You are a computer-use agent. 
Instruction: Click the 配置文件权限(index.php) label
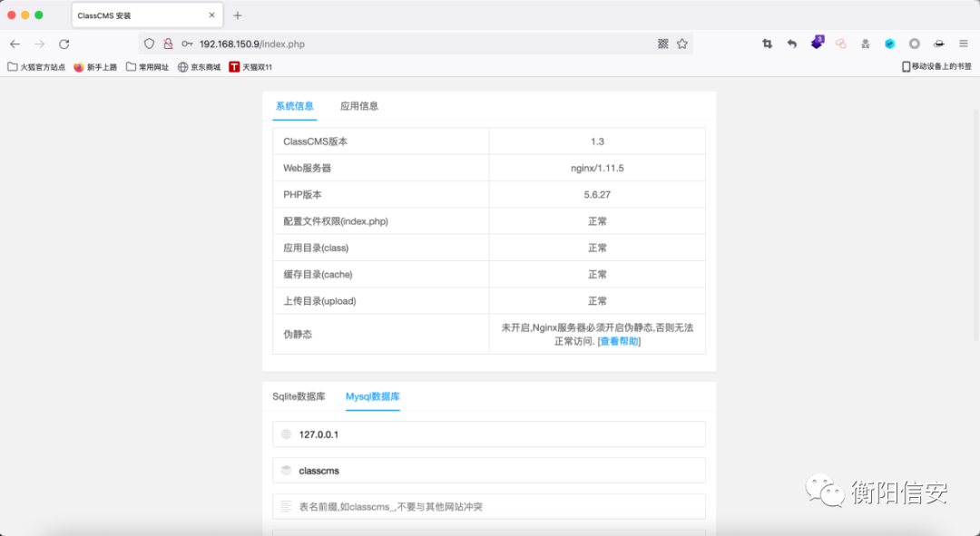coord(336,221)
